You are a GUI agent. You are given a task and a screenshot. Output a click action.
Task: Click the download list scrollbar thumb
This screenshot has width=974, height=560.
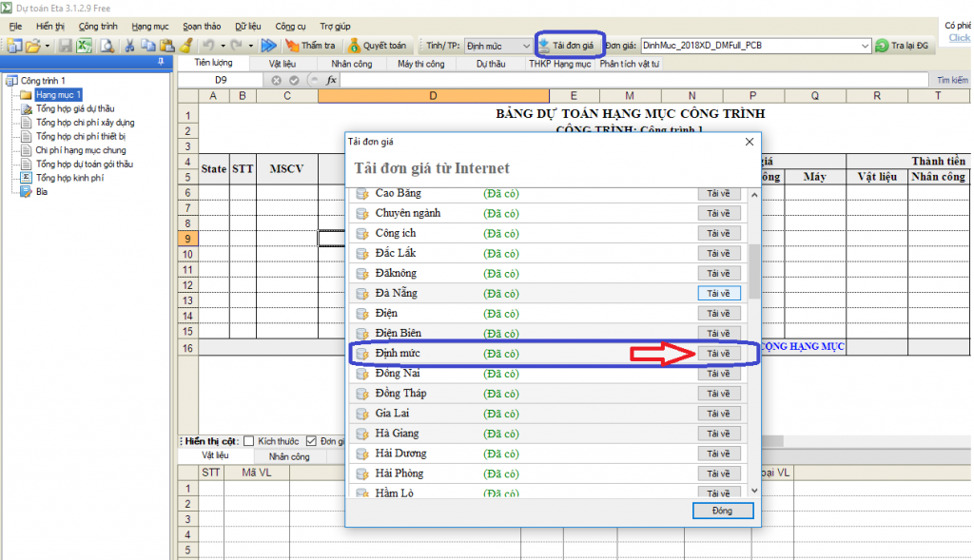click(x=754, y=270)
